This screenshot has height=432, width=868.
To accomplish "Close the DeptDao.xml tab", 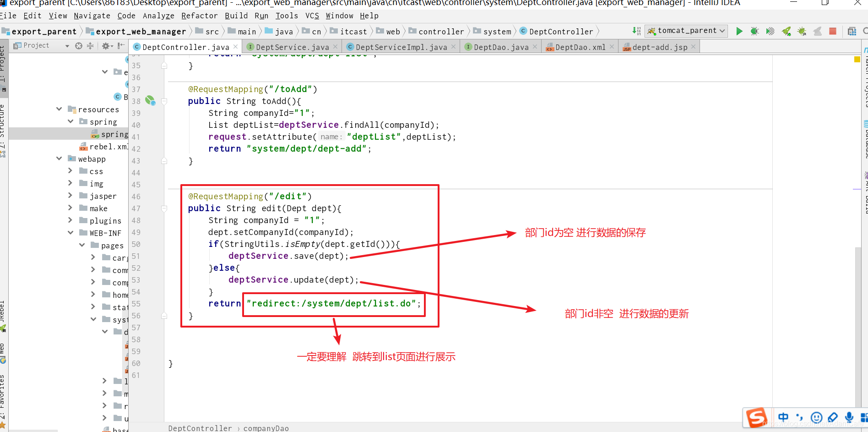I will (x=612, y=47).
